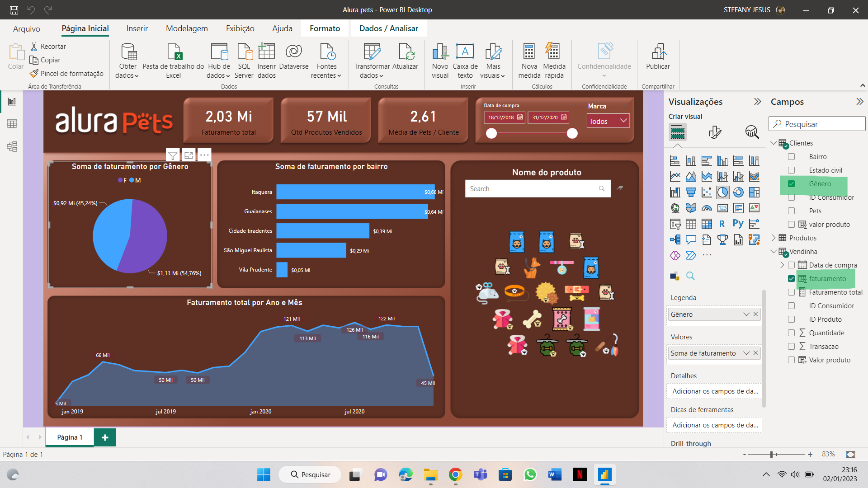This screenshot has width=868, height=488.
Task: Select the scatter chart visual
Action: tap(707, 192)
